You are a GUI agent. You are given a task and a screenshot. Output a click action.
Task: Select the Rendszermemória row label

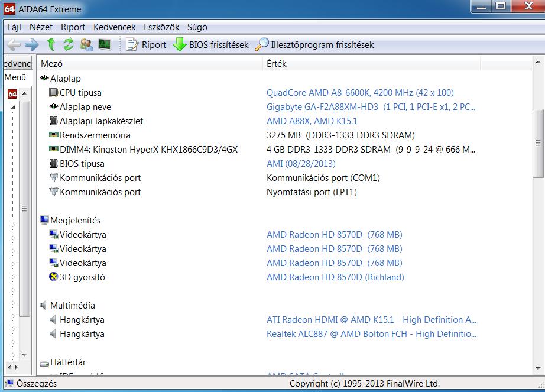click(95, 135)
